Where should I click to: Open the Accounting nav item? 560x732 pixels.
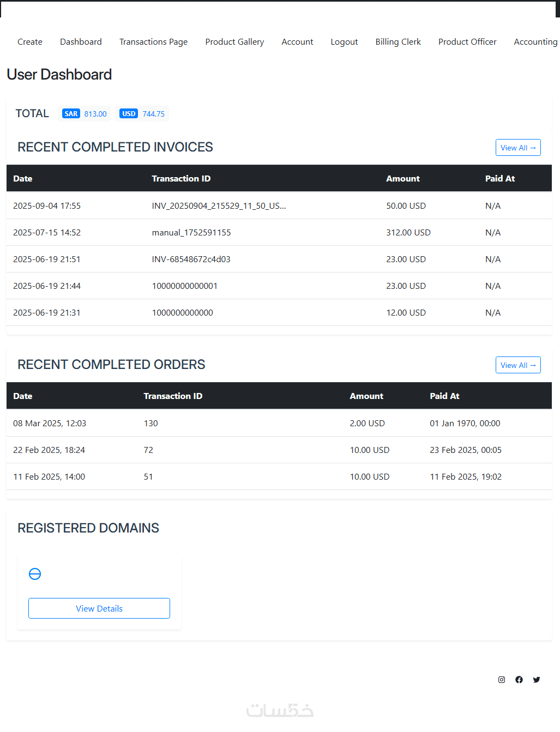click(535, 42)
